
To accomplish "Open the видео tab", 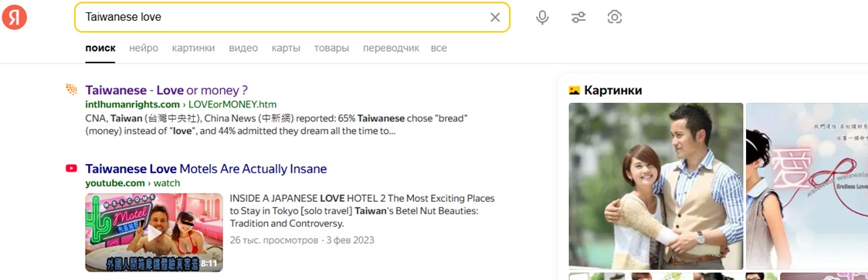I will (243, 48).
